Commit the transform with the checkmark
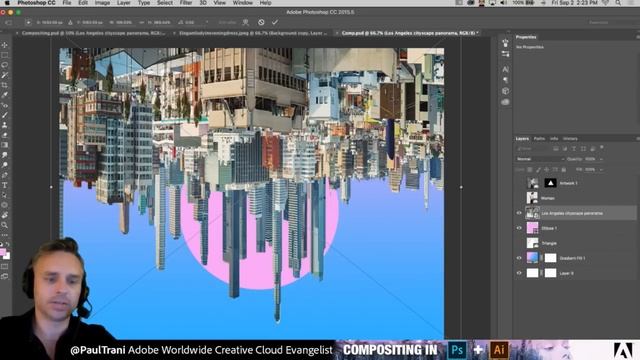The image size is (640, 360). pos(275,22)
